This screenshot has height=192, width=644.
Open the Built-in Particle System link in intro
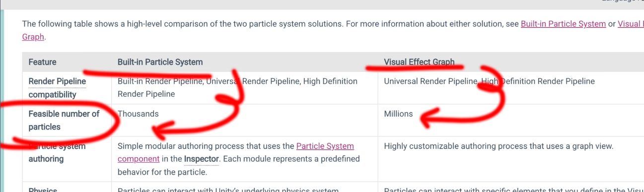tap(563, 24)
